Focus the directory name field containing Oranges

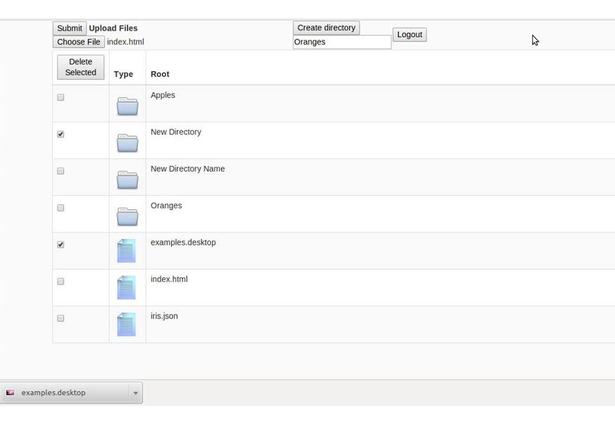click(342, 42)
